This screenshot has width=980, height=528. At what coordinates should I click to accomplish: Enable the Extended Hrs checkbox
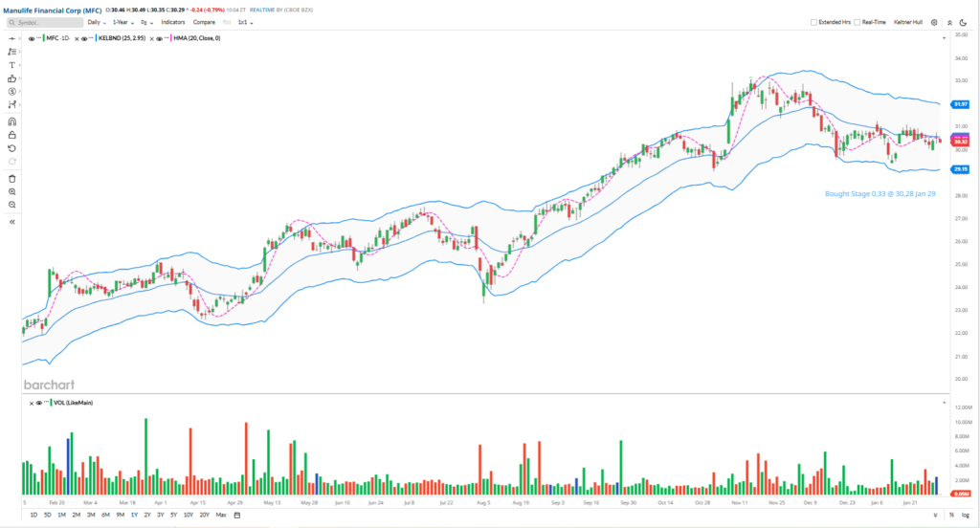point(813,21)
